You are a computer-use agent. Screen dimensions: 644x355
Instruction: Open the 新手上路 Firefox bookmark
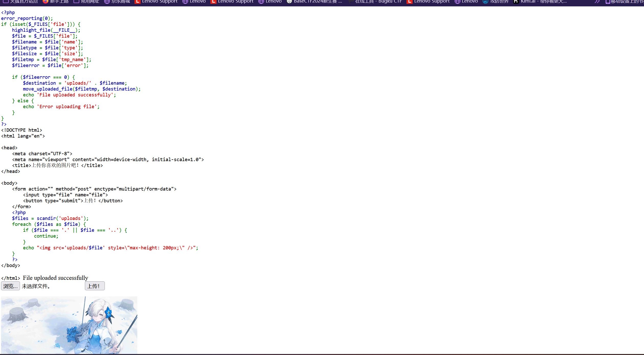click(x=56, y=2)
